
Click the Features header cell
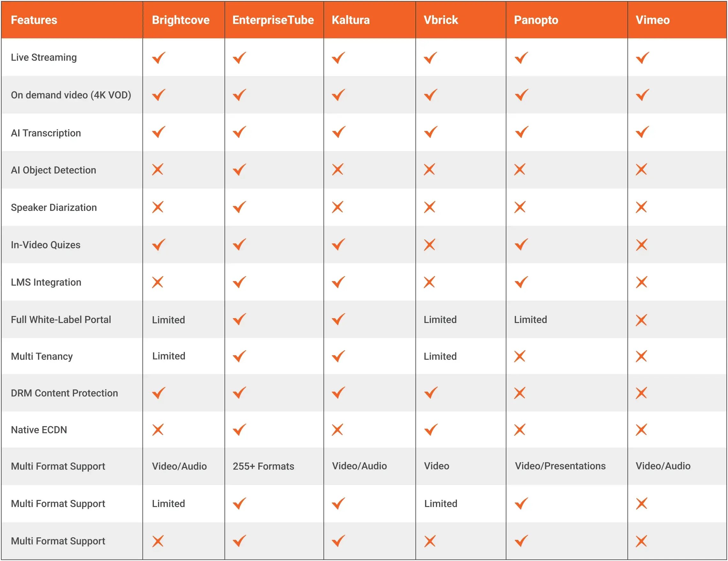pyautogui.click(x=34, y=20)
